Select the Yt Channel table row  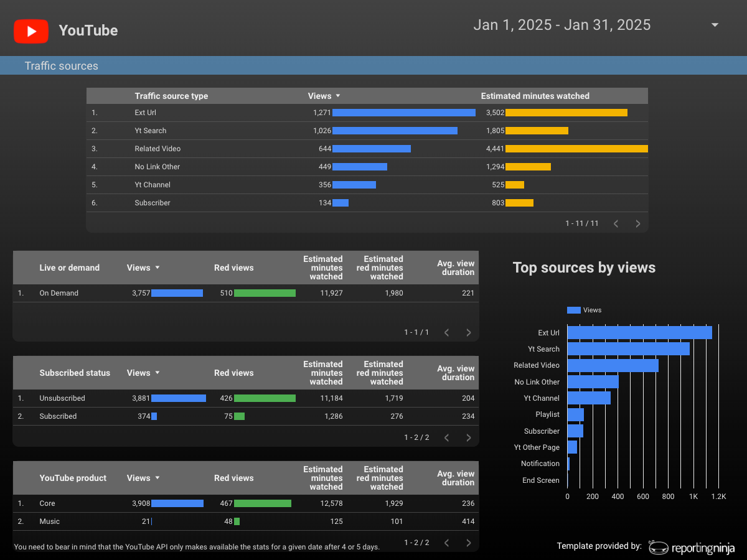click(x=367, y=185)
